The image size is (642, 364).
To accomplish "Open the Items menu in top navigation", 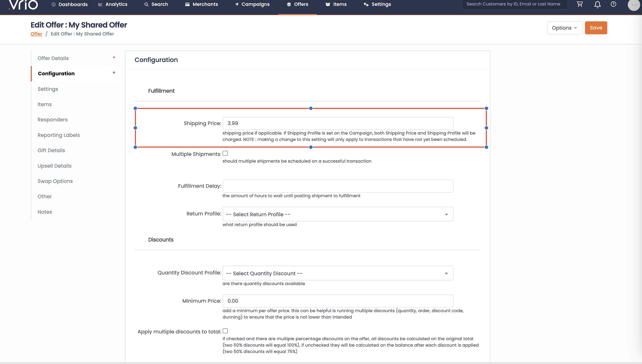I will tap(336, 4).
